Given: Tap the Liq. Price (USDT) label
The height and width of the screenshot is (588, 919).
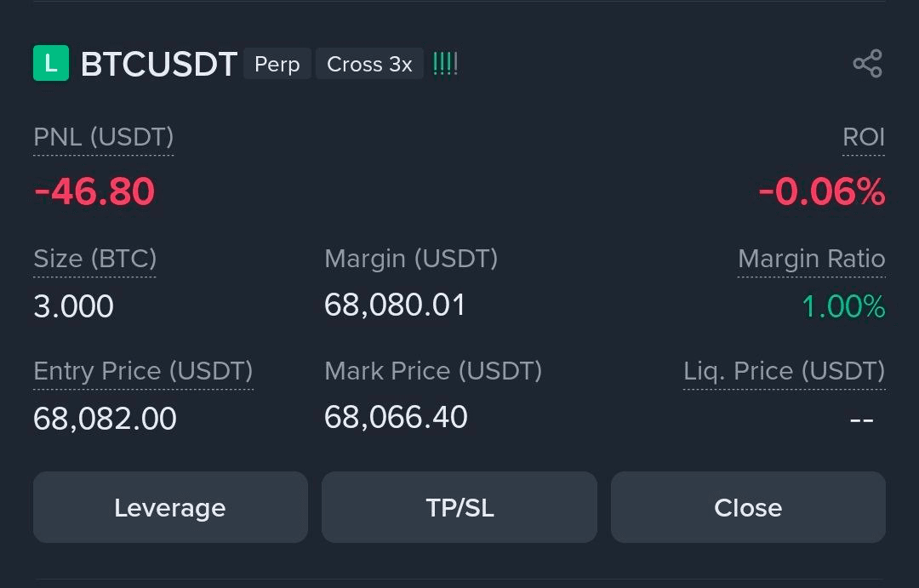Looking at the screenshot, I should (784, 371).
